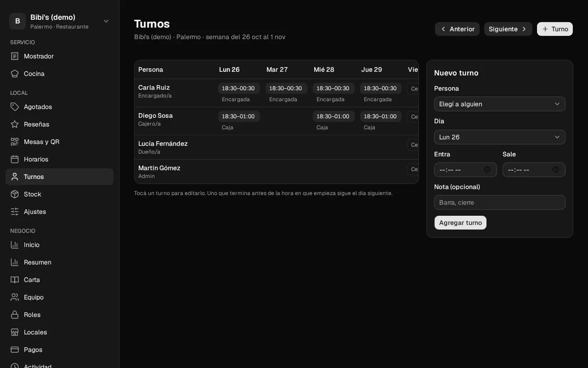Go to previous week with Anterior
The height and width of the screenshot is (368, 588).
click(x=457, y=29)
